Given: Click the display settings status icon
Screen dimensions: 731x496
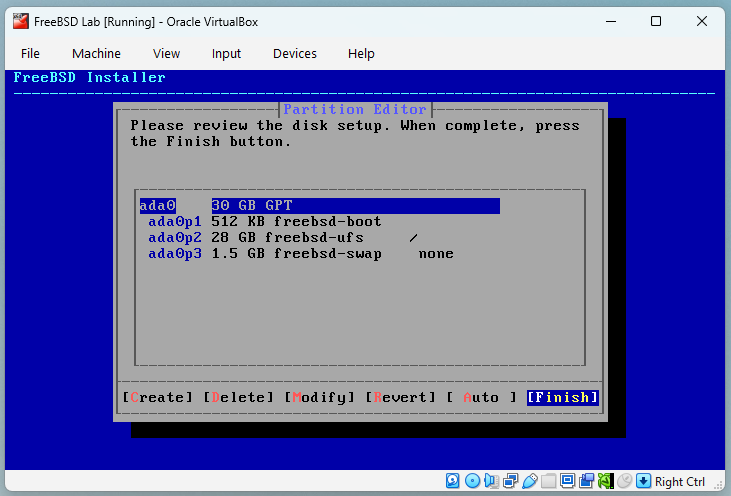Looking at the screenshot, I should [567, 481].
